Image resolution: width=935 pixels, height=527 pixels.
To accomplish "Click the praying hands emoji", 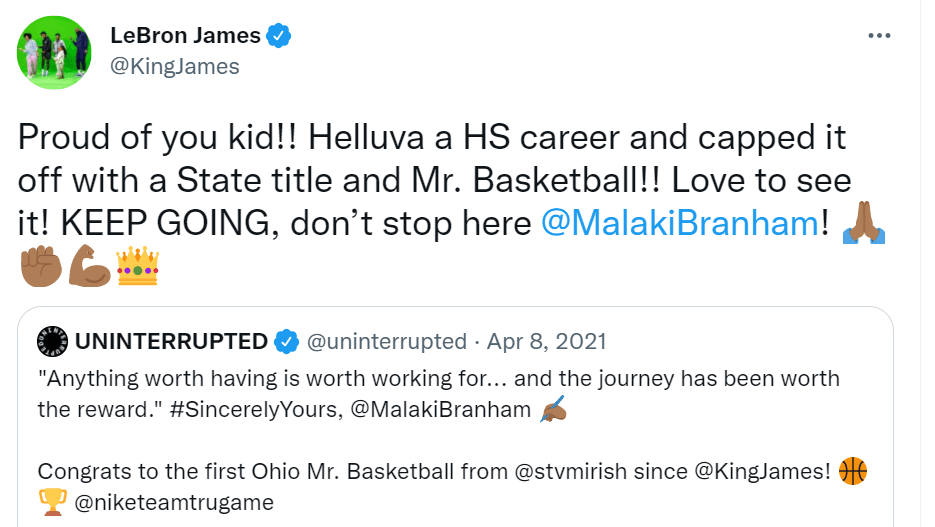I will click(x=862, y=223).
